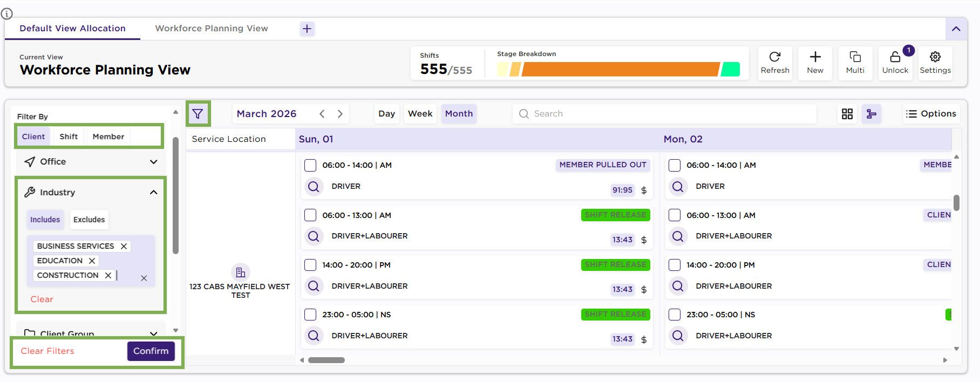Click the Unlock padlock icon
Image resolution: width=980 pixels, height=382 pixels.
point(895,58)
